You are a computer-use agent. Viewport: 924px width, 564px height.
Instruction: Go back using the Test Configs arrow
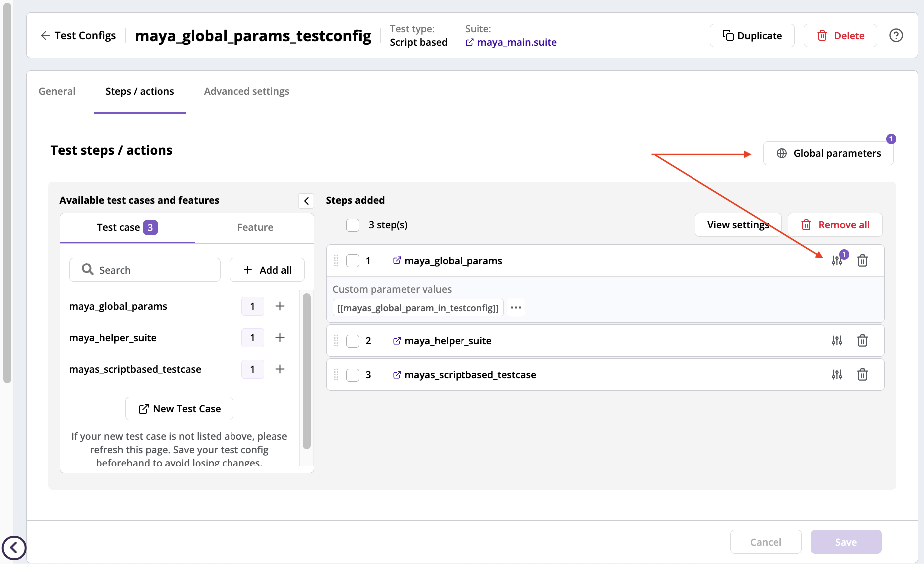coord(45,35)
